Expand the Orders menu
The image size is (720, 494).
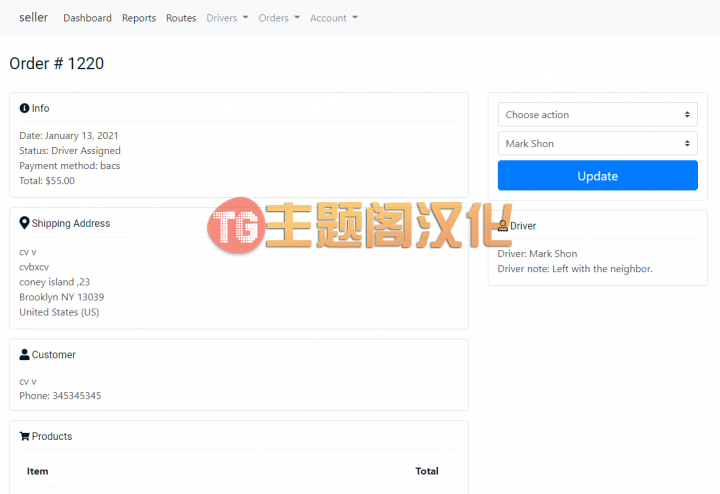tap(279, 18)
